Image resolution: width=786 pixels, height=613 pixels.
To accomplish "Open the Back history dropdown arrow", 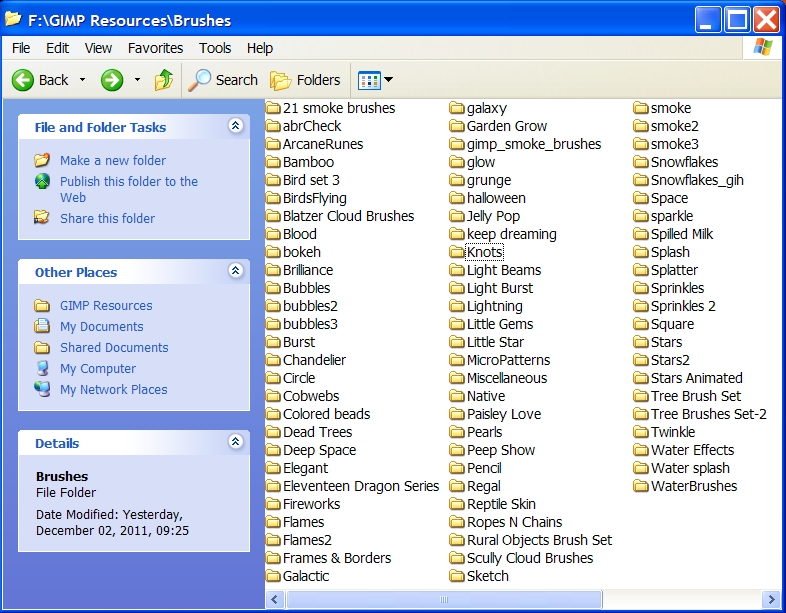I will pos(82,79).
